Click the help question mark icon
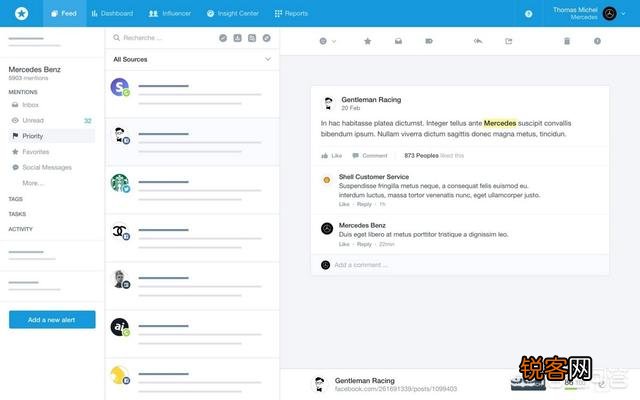This screenshot has height=400, width=640. click(x=529, y=14)
